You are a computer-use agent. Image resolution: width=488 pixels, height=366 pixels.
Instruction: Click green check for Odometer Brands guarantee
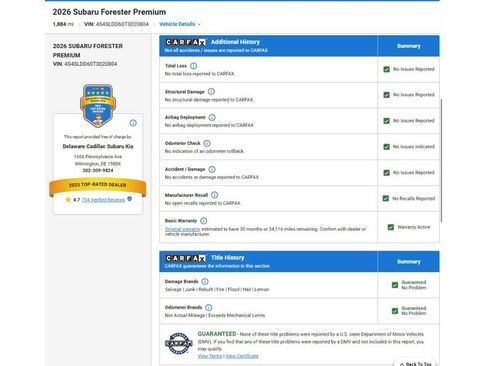[395, 311]
